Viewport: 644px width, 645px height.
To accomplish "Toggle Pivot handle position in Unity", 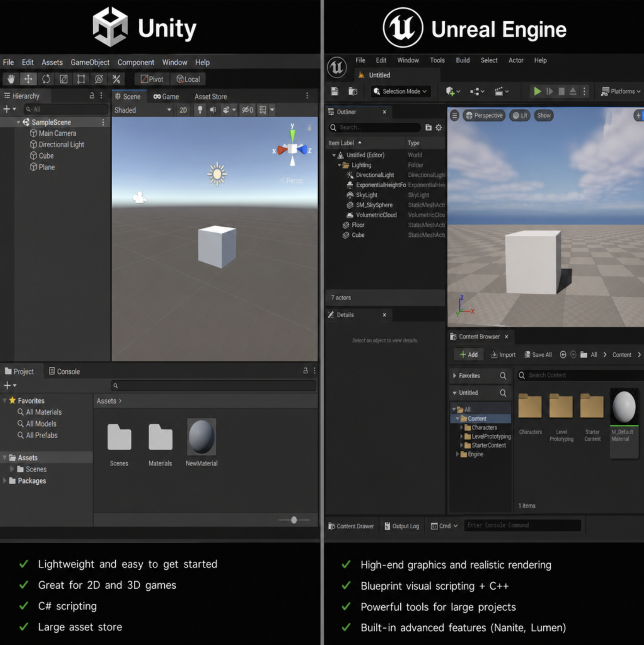I will [x=152, y=79].
